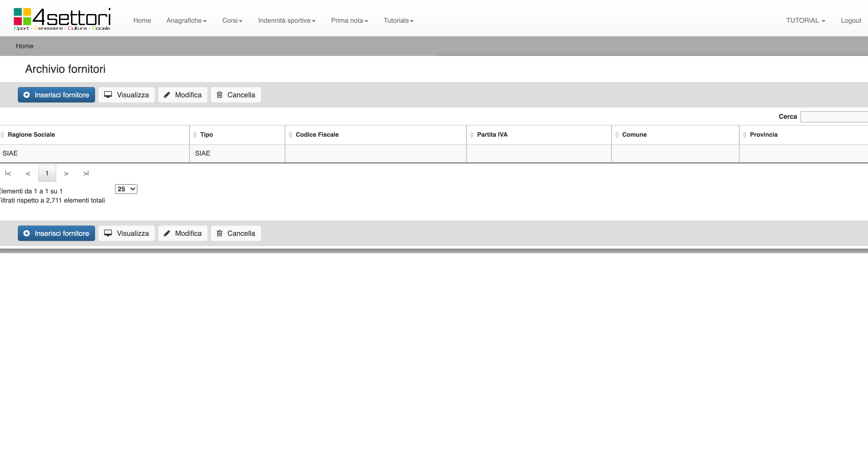
Task: Click bottom Modifica pencil button
Action: coord(183,233)
